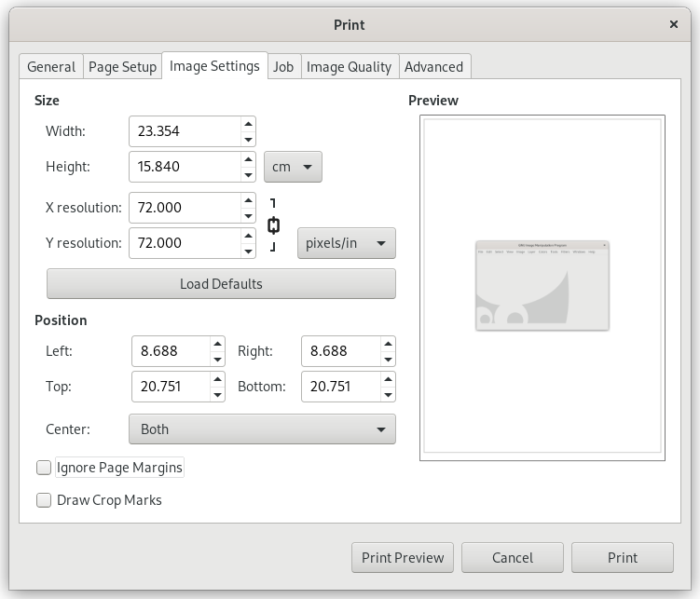Decrease Y resolution with down arrow

248,252
